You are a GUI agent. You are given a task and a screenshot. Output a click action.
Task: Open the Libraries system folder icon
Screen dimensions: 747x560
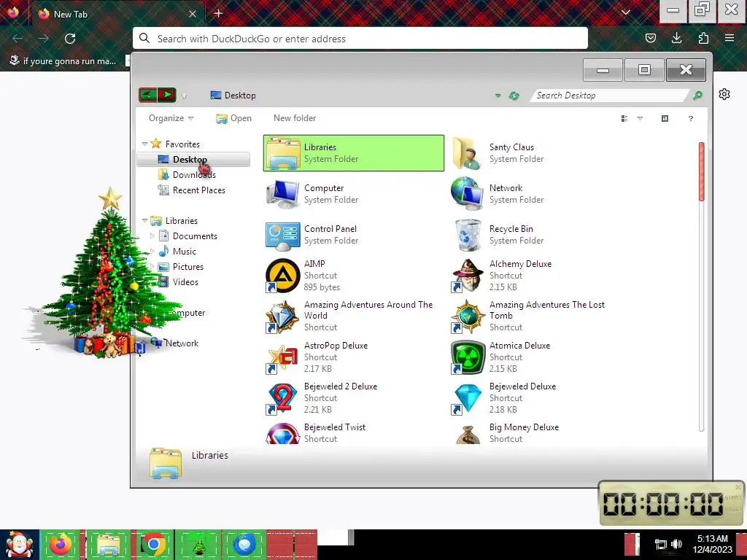[x=283, y=153]
